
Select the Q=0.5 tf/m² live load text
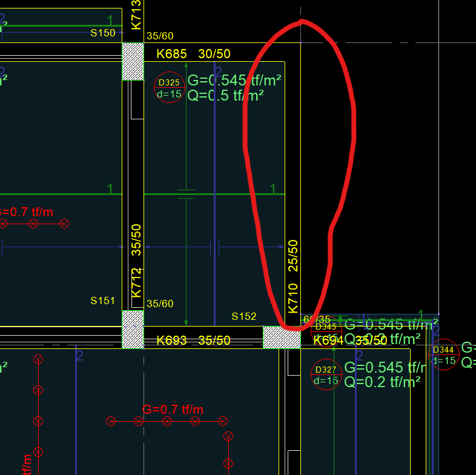[225, 95]
